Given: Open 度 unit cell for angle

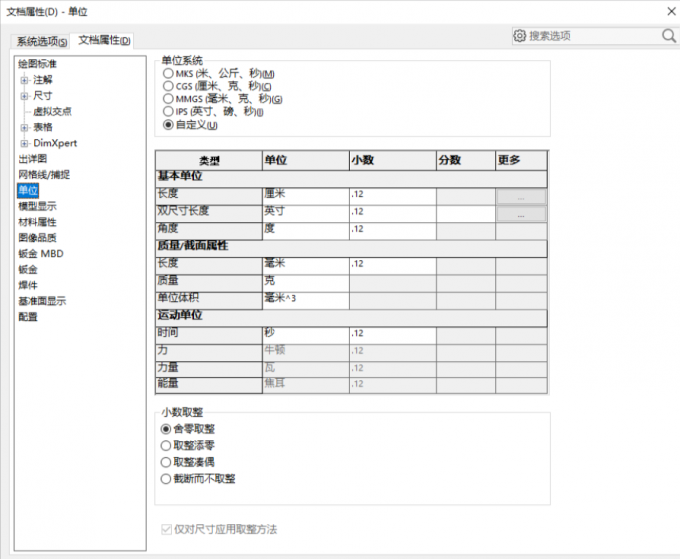Looking at the screenshot, I should point(306,231).
